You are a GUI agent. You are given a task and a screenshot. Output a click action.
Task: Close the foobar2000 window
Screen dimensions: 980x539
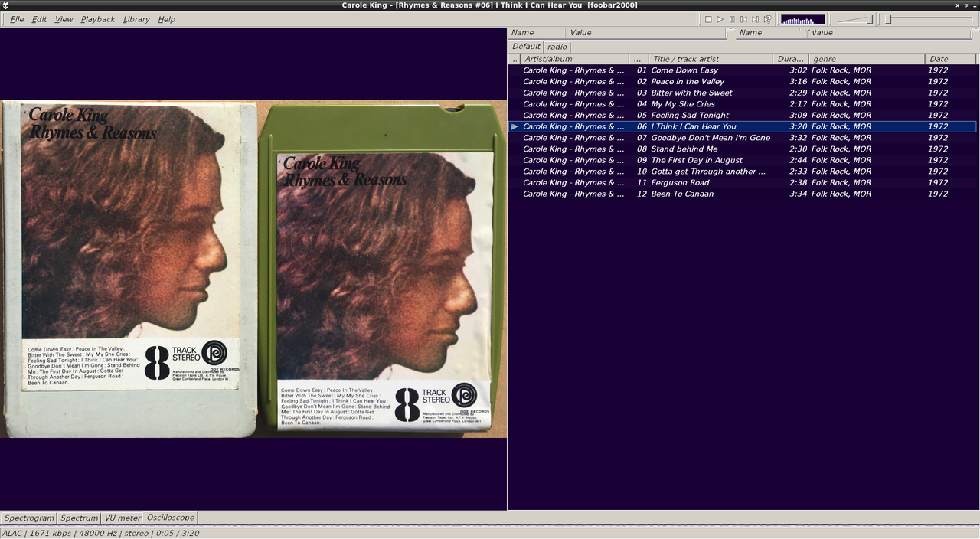[x=957, y=5]
